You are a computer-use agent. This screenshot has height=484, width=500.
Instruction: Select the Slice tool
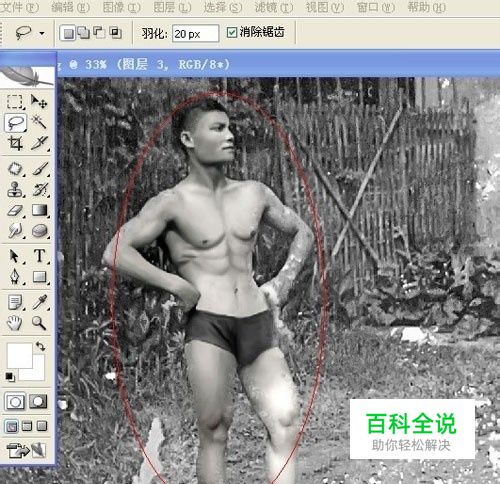(x=39, y=143)
